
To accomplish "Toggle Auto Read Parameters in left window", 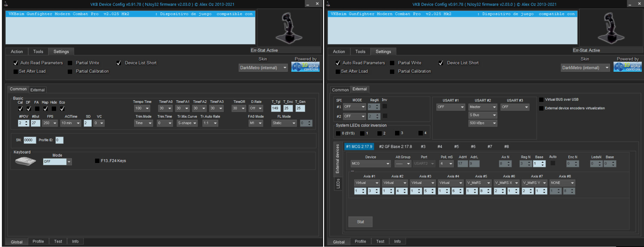I will [16, 63].
